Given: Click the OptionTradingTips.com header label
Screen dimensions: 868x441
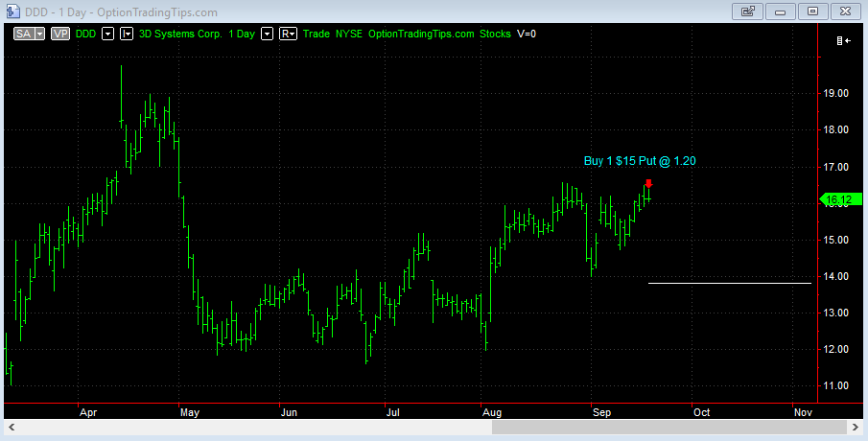Looking at the screenshot, I should click(421, 34).
